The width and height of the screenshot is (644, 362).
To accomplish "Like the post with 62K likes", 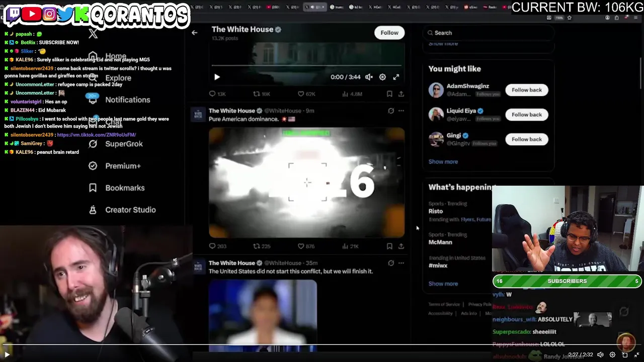I will [306, 94].
